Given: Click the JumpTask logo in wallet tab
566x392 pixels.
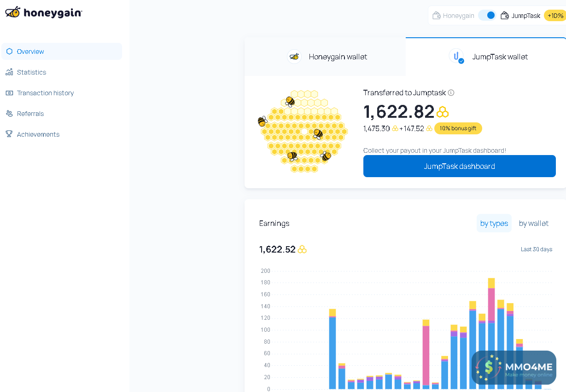Looking at the screenshot, I should click(x=456, y=56).
